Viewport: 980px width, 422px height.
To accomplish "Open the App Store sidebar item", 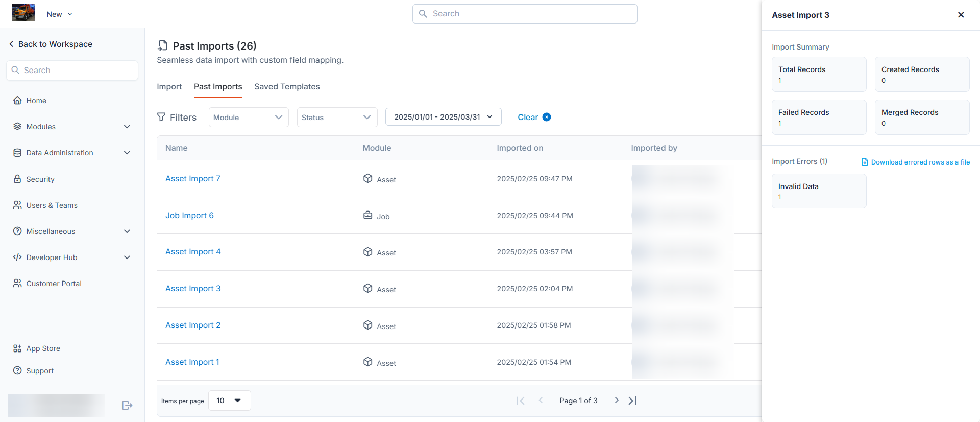I will click(43, 348).
